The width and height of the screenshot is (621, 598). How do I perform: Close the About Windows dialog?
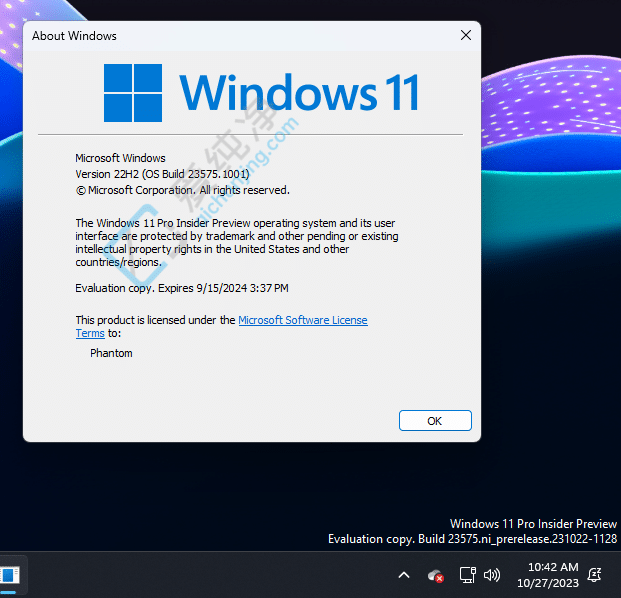pos(466,35)
